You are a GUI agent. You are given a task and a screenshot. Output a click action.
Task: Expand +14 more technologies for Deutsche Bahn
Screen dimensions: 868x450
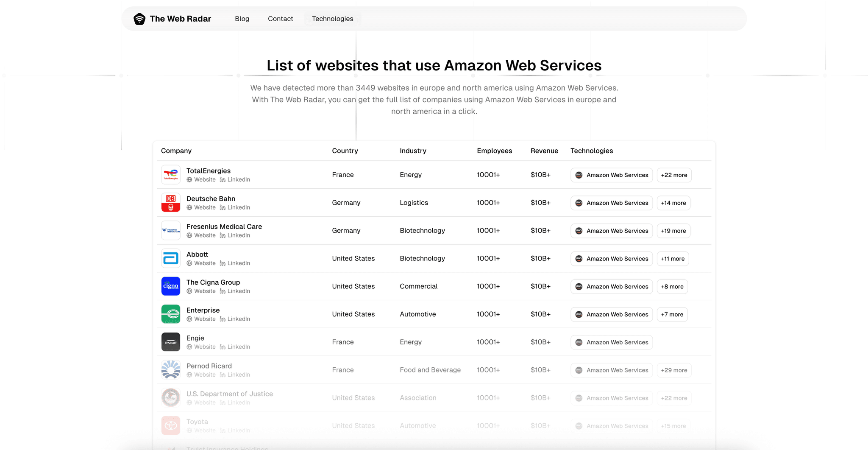point(673,203)
